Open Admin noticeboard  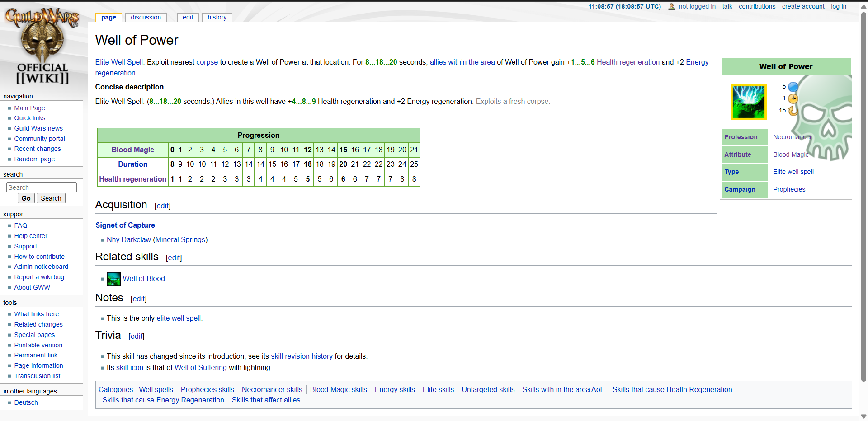click(41, 267)
